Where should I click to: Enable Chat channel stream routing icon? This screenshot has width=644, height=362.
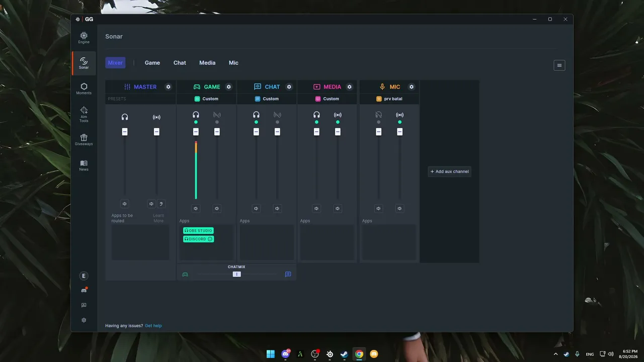click(277, 115)
